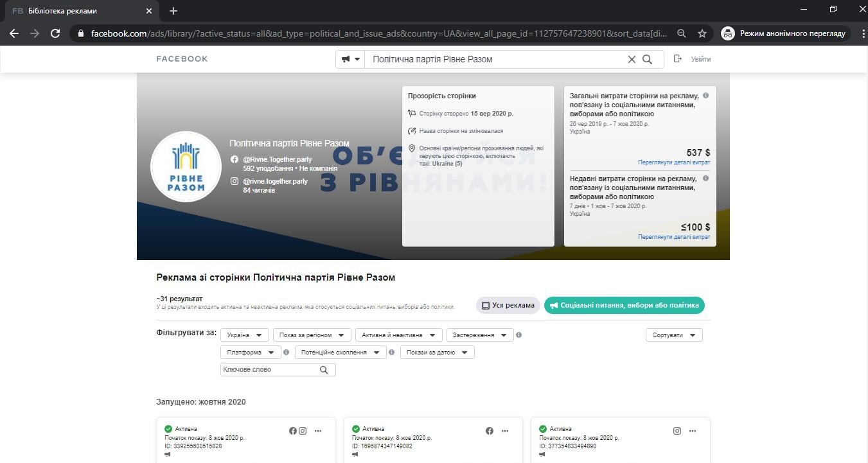Reload the Facebook Ad Library page
The width and height of the screenshot is (868, 463).
[x=55, y=33]
